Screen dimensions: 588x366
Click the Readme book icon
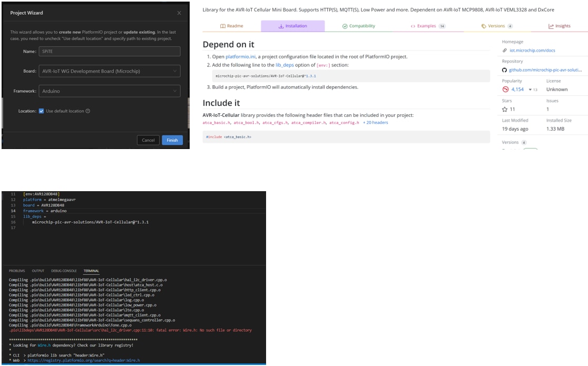[223, 26]
